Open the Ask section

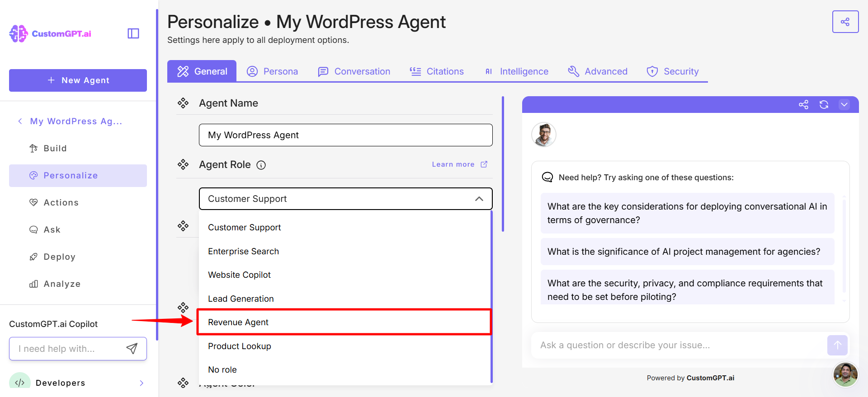(78, 229)
